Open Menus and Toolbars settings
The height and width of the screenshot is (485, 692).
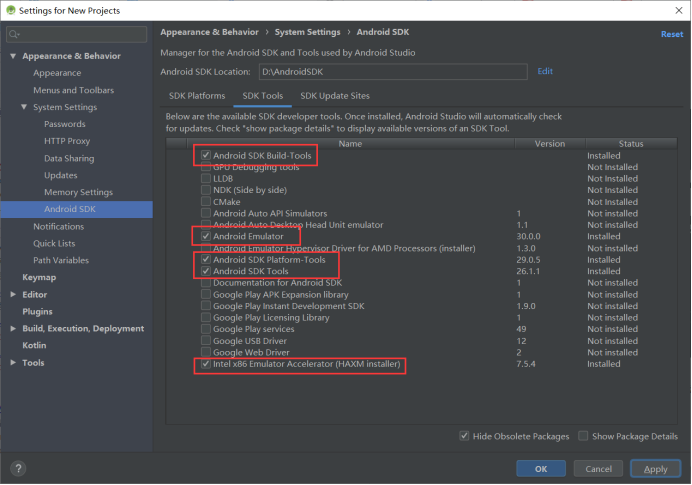point(73,90)
